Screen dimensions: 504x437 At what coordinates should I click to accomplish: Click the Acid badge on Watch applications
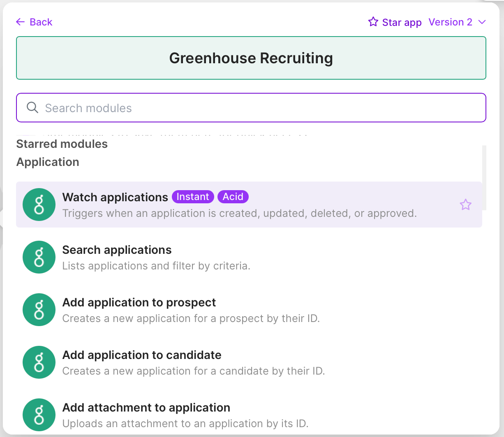(233, 197)
